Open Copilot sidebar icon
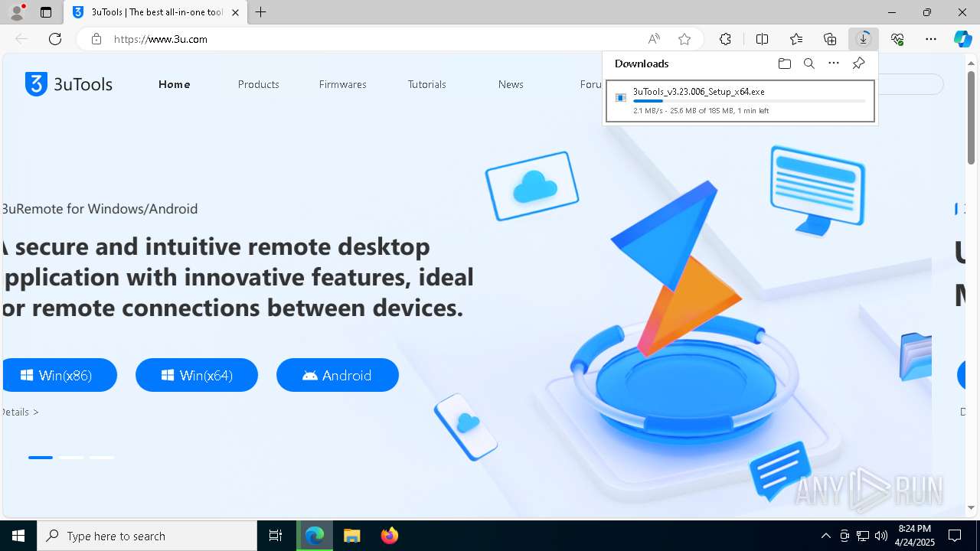 coord(962,39)
